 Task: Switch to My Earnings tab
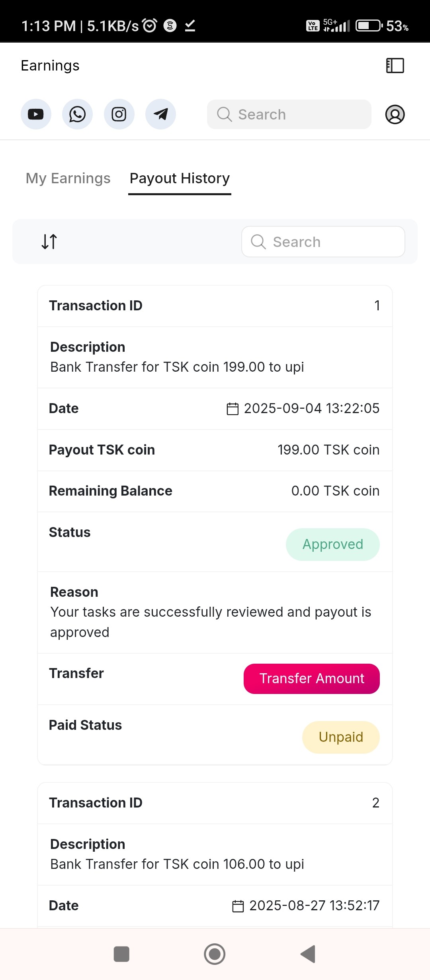pyautogui.click(x=68, y=178)
